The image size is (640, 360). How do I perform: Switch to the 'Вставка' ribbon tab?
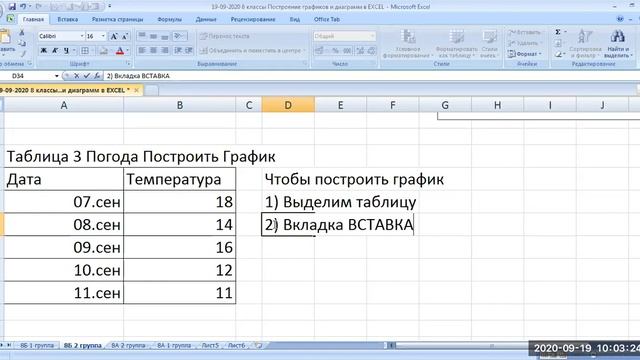pos(67,19)
